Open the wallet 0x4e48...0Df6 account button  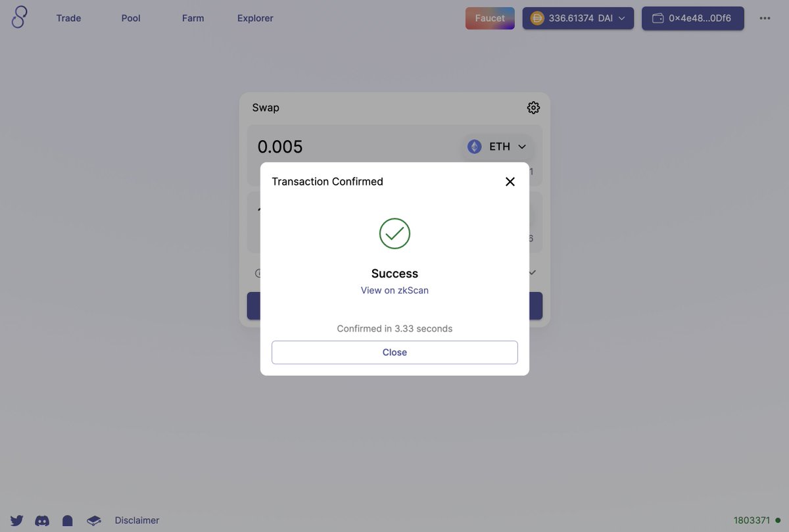click(x=693, y=18)
